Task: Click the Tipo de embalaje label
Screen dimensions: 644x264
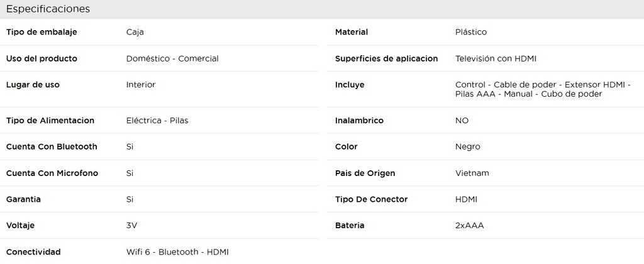Action: (42, 32)
